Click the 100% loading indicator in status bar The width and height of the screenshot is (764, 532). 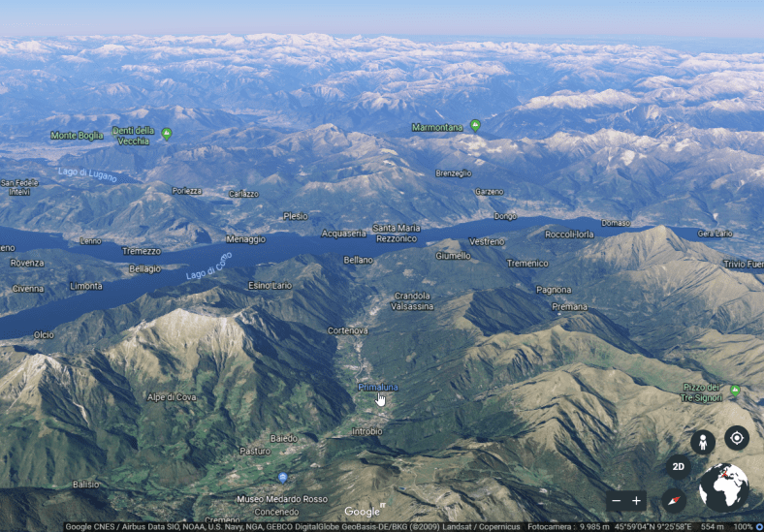click(743, 527)
